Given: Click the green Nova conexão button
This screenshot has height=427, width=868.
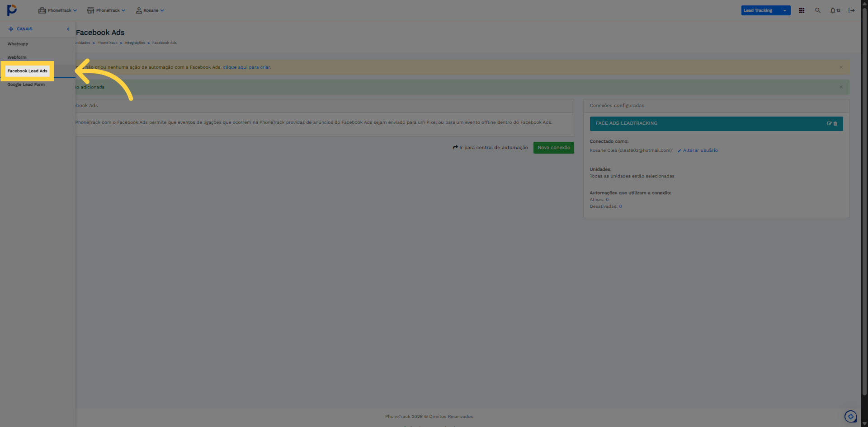Looking at the screenshot, I should pyautogui.click(x=554, y=148).
